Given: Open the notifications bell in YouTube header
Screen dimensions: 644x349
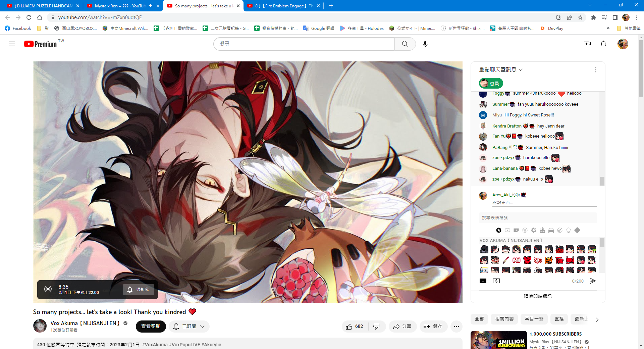Looking at the screenshot, I should 603,44.
